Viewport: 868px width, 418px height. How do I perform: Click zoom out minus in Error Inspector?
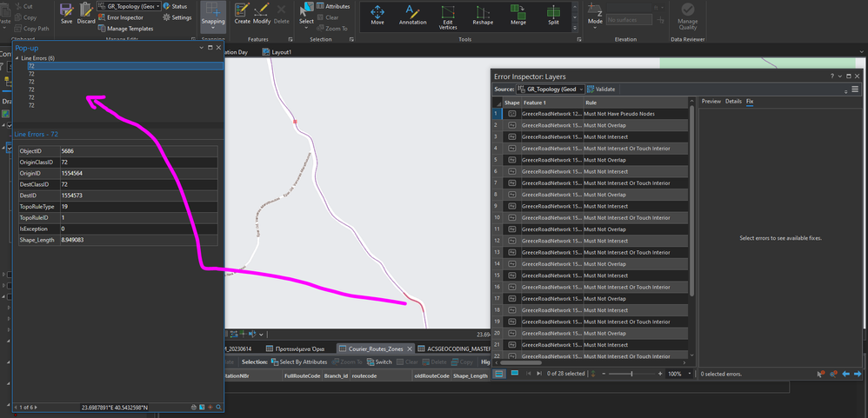(x=604, y=374)
